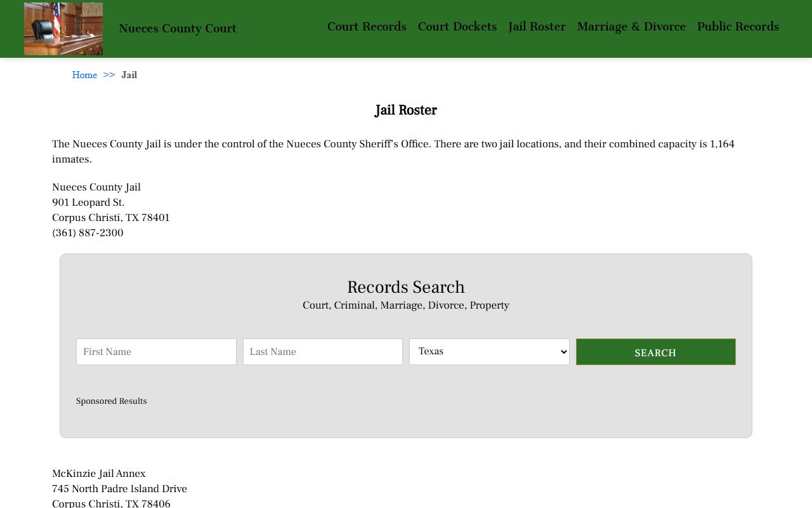Click the Nueces County Jail address title

tap(96, 187)
